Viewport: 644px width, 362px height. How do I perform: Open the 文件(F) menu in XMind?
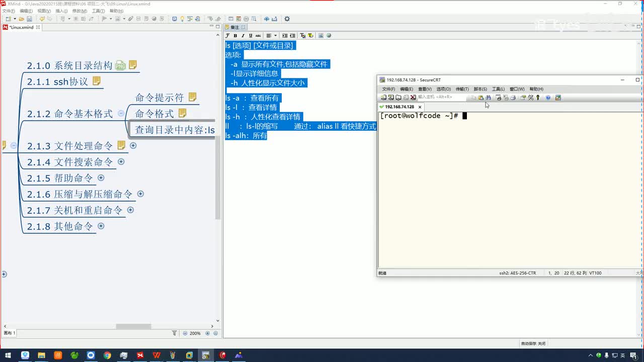point(9,11)
